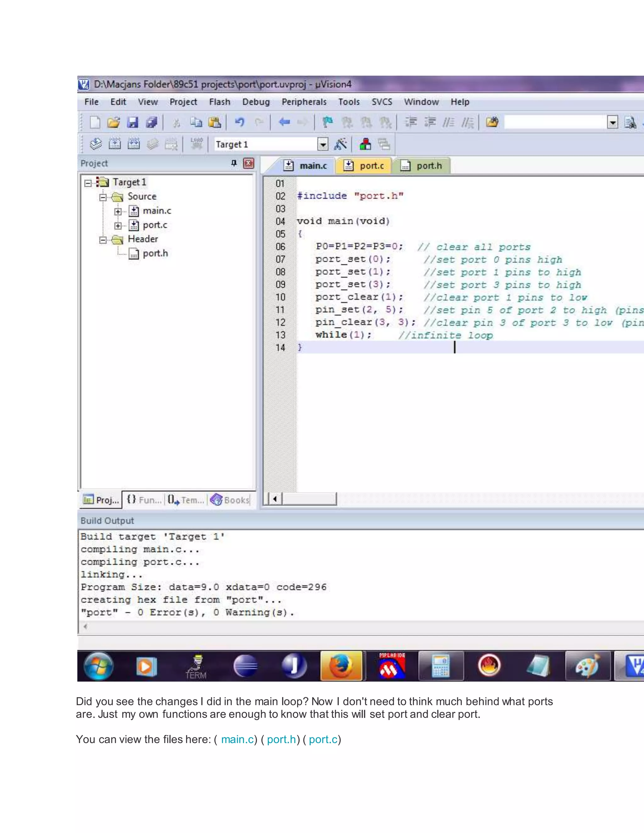This screenshot has width=644, height=833.
Task: Click the Save file toolbar icon
Action: pyautogui.click(x=132, y=122)
